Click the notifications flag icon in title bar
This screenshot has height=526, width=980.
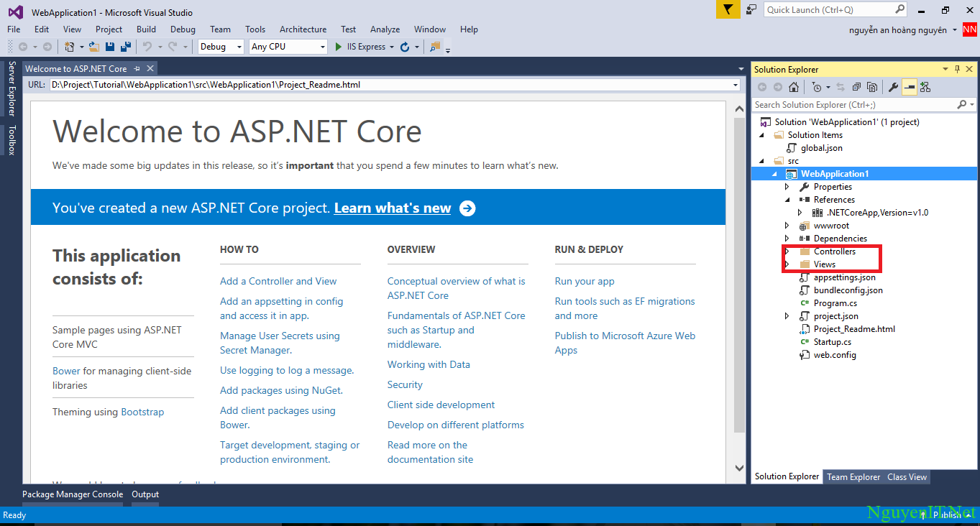[728, 9]
